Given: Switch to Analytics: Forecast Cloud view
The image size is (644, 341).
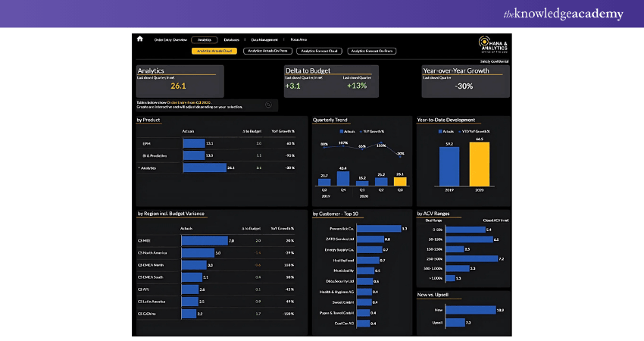Looking at the screenshot, I should 318,52.
